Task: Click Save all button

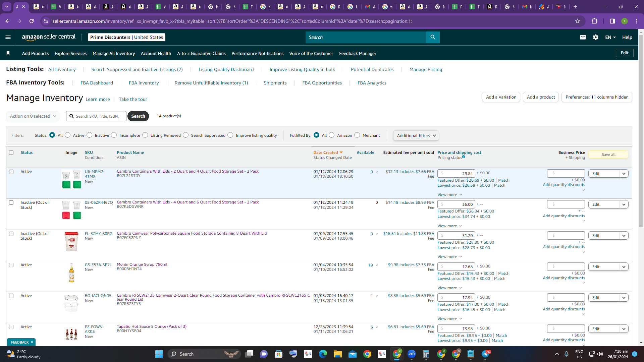Action: point(608,155)
